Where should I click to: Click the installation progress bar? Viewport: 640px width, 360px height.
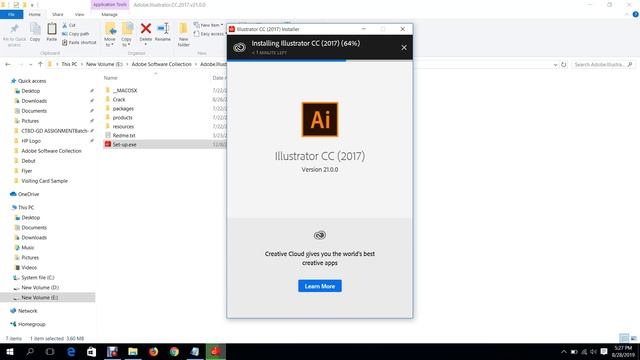coord(320,60)
